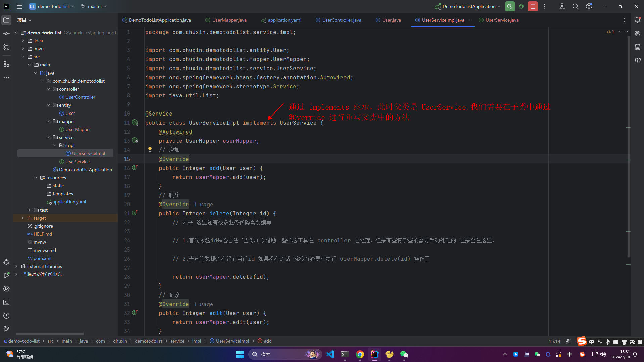Open editor tabs more options menu
The width and height of the screenshot is (644, 362).
(x=624, y=20)
